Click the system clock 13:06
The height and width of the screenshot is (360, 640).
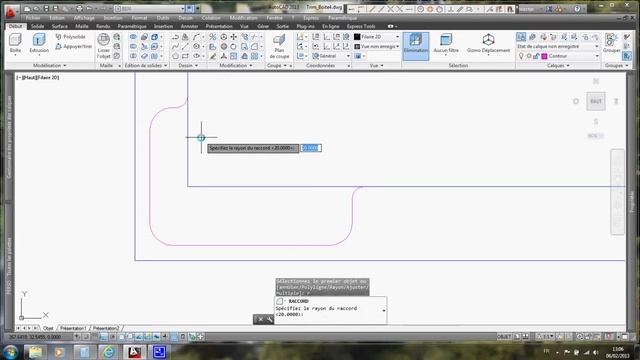(x=618, y=349)
